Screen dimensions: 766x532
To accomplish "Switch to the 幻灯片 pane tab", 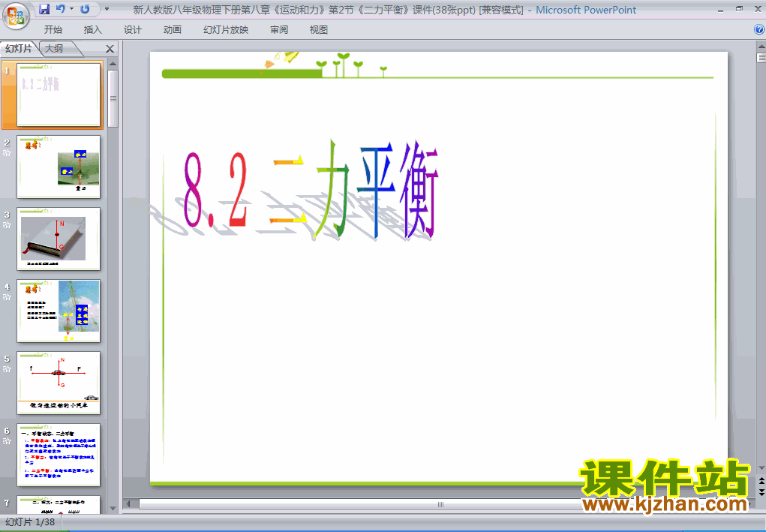I will point(19,48).
